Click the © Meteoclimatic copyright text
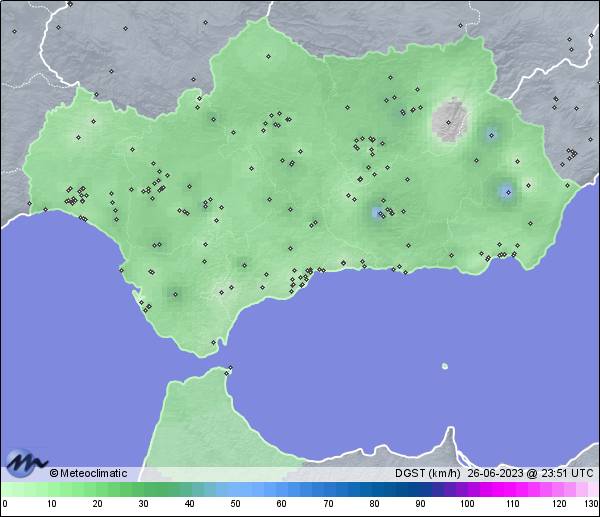600x517 pixels. pos(88,474)
